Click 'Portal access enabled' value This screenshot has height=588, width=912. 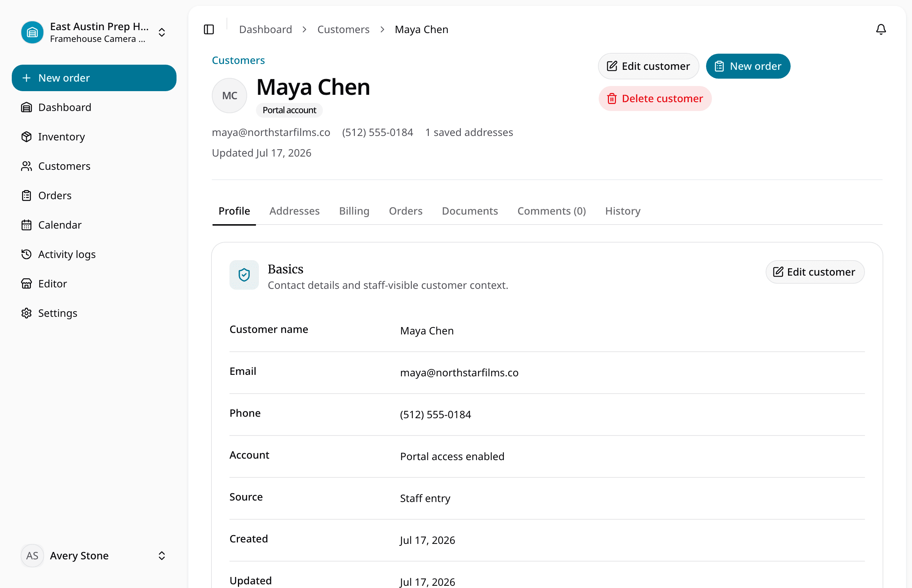[452, 457]
